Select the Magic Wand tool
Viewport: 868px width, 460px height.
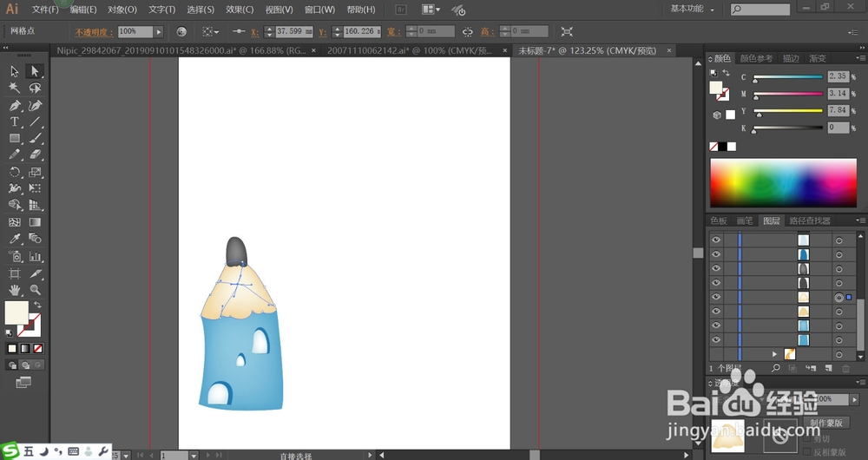pyautogui.click(x=15, y=88)
